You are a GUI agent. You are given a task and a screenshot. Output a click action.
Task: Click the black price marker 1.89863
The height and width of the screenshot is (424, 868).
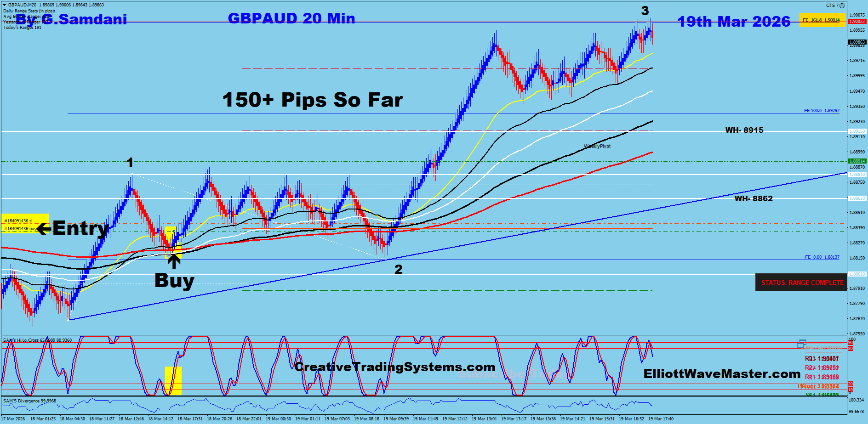[857, 42]
